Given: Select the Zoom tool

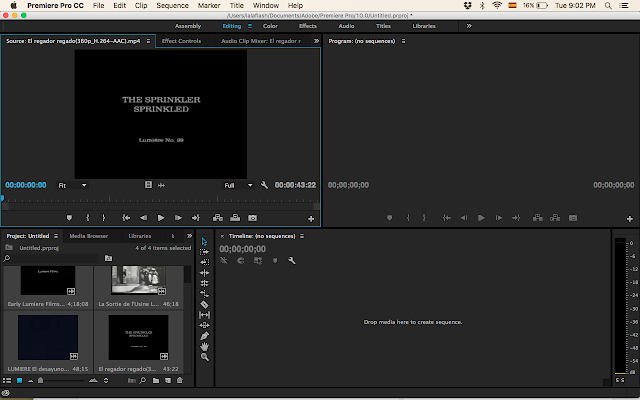Looking at the screenshot, I should coord(204,357).
